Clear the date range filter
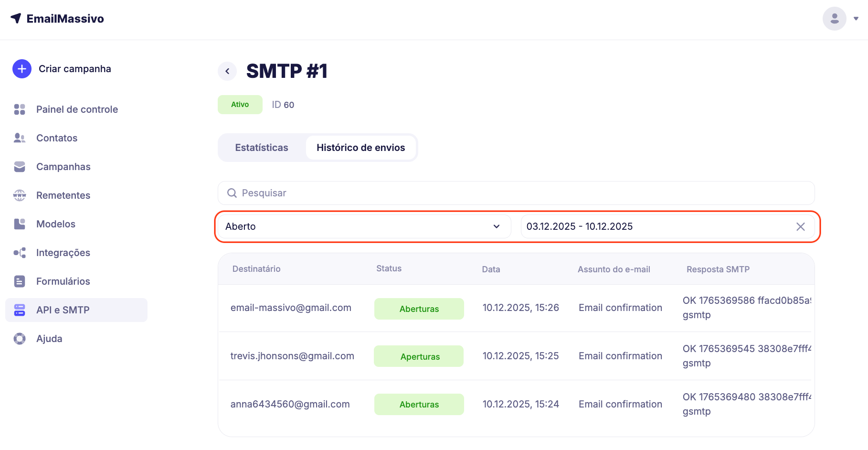Image resolution: width=868 pixels, height=450 pixels. 801,226
